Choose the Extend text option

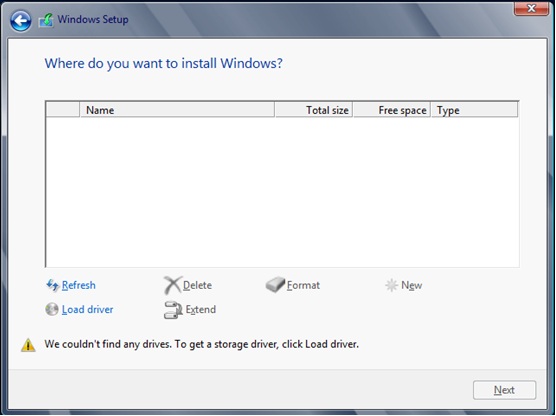[x=201, y=309]
